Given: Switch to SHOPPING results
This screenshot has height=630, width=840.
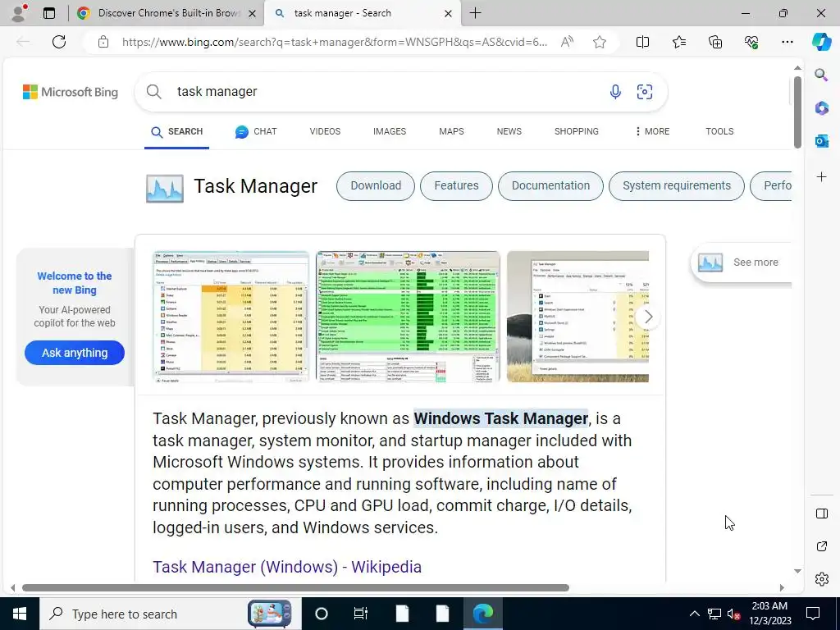Looking at the screenshot, I should point(577,132).
